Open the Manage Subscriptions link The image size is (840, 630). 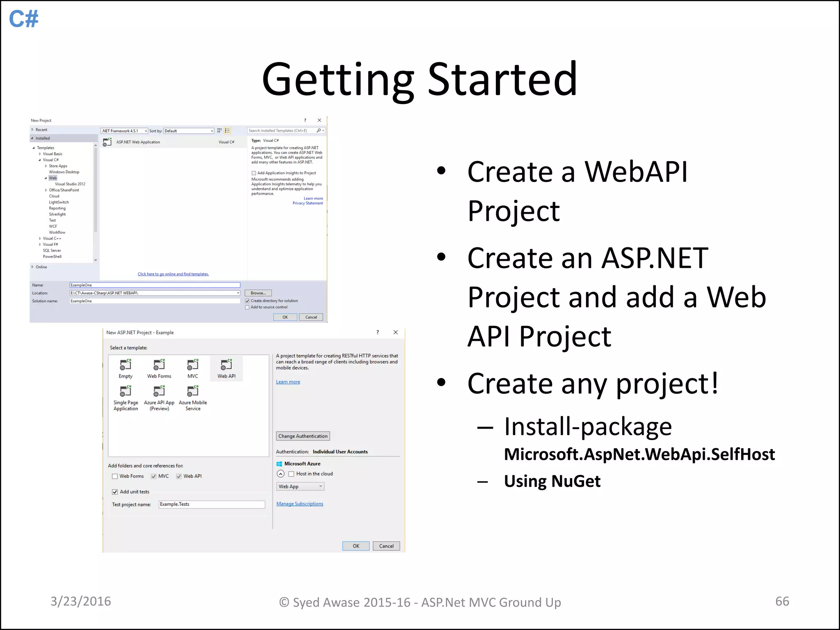pyautogui.click(x=300, y=504)
